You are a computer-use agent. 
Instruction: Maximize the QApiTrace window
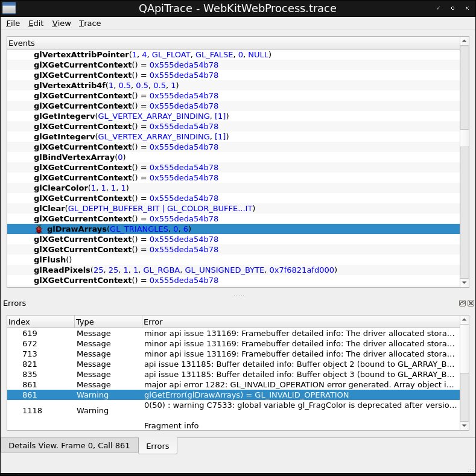[x=452, y=8]
